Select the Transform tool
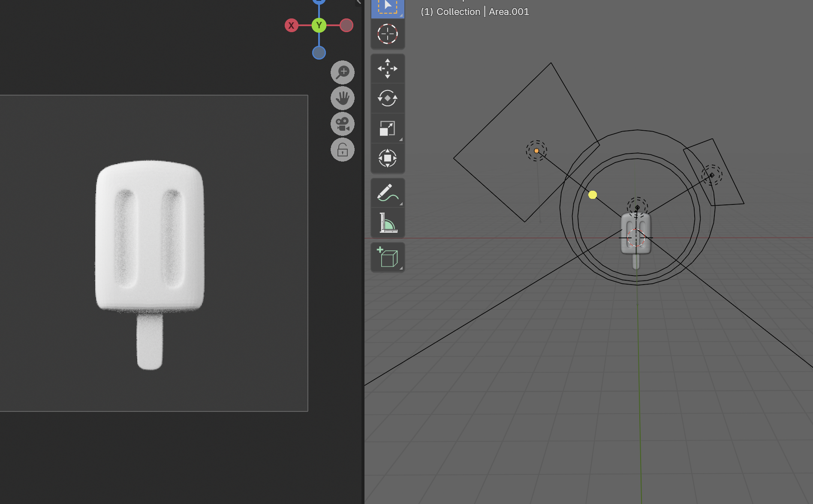813x504 pixels. [387, 158]
